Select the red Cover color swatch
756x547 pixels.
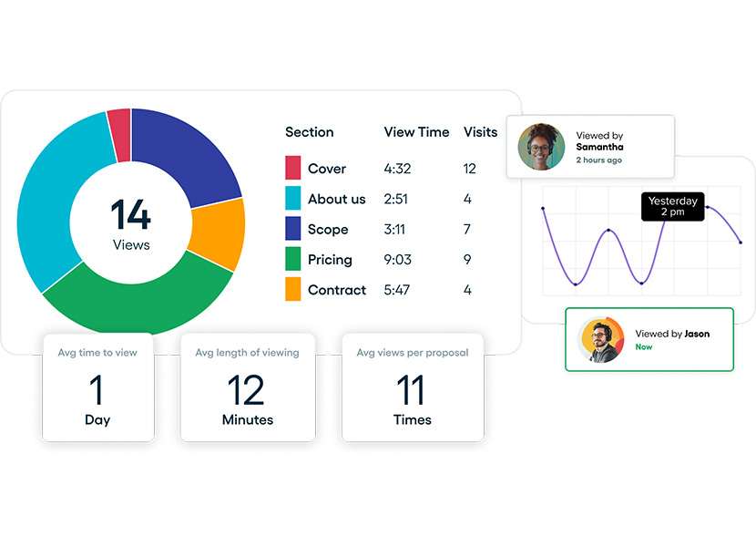coord(292,168)
